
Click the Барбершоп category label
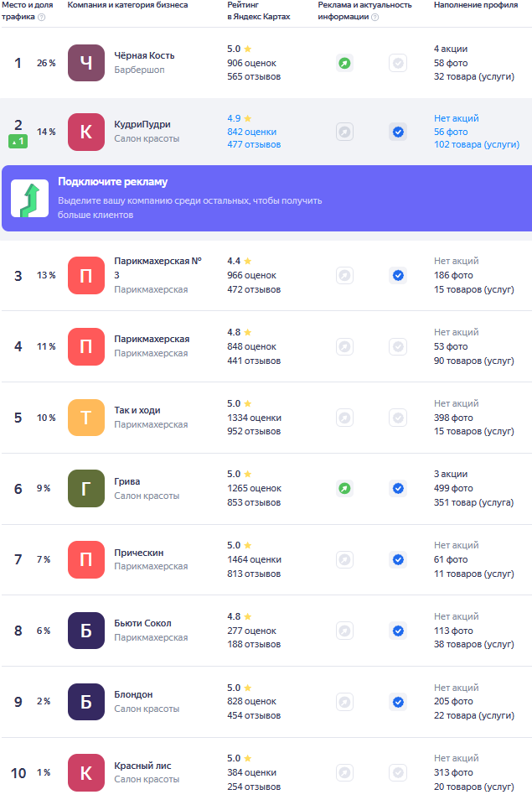click(139, 70)
